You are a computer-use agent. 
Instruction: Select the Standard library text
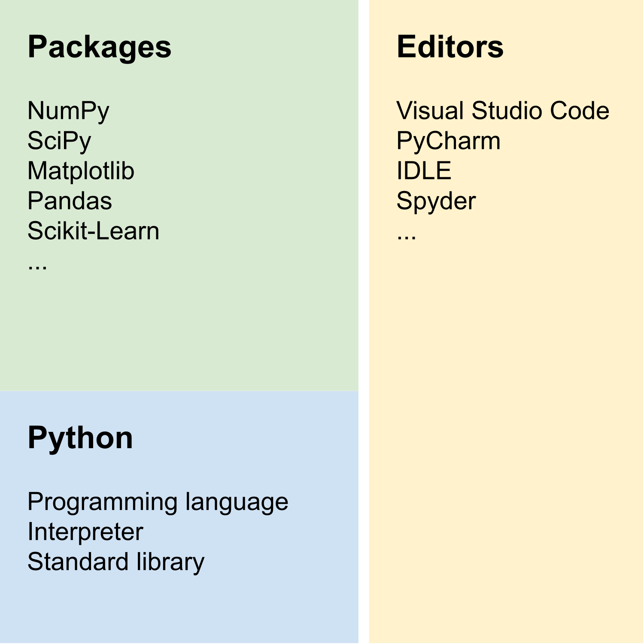coord(116,562)
